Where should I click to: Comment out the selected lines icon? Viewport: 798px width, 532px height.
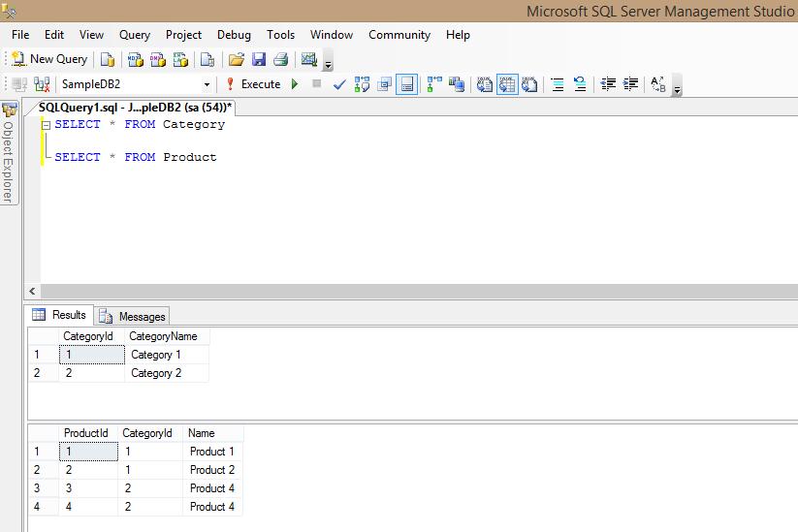point(558,84)
